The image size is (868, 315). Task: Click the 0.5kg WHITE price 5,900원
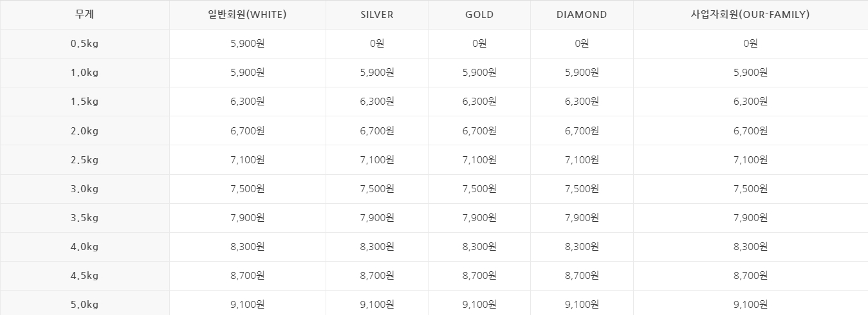tap(248, 44)
